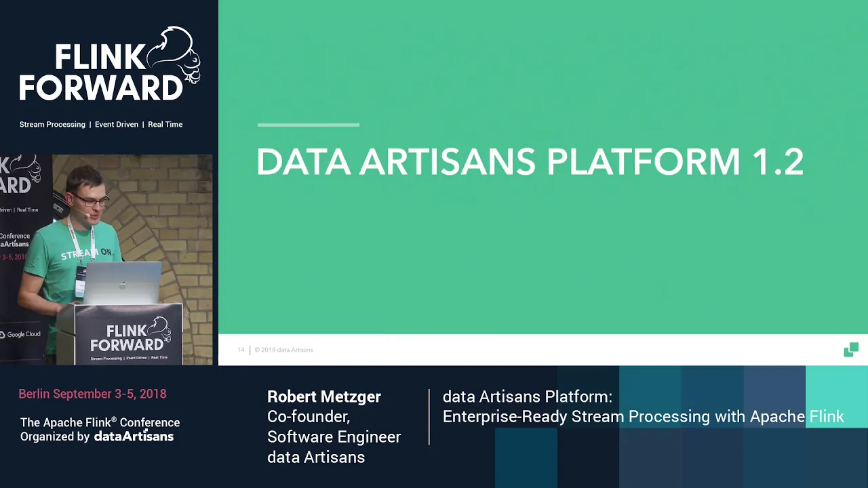Click "Organized by dataArtisans" text
This screenshot has width=868, height=488.
click(97, 436)
